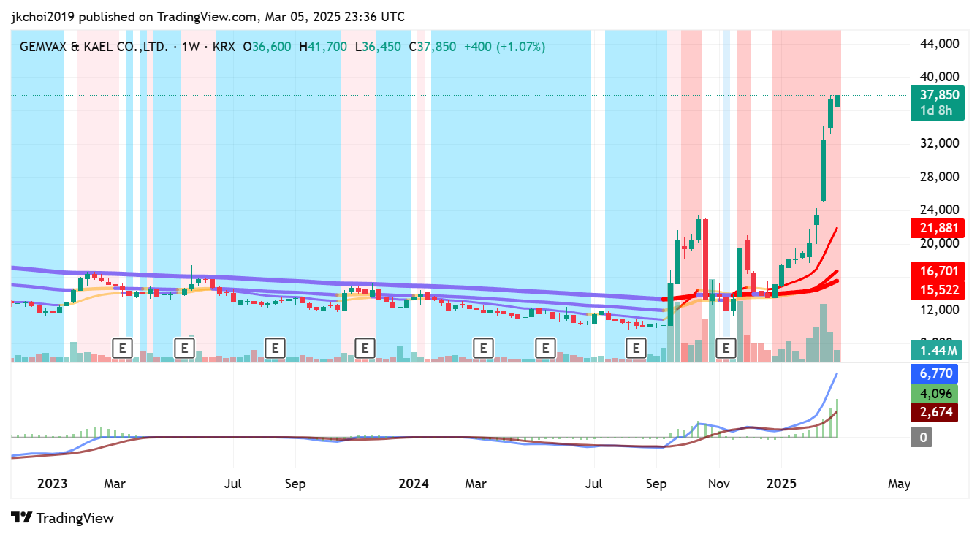Image resolution: width=980 pixels, height=537 pixels.
Task: Click the jkchoi2019 published on TradingView.com caption
Action: (208, 17)
